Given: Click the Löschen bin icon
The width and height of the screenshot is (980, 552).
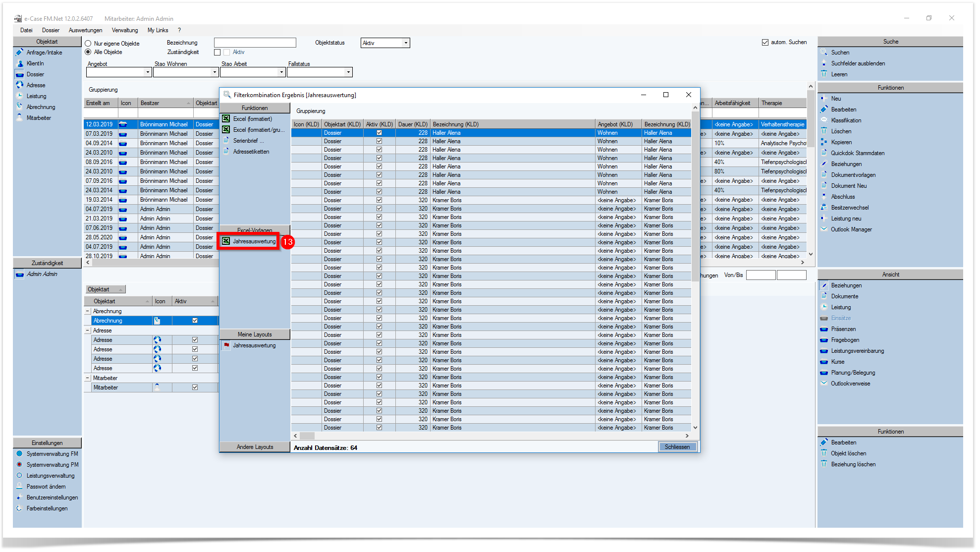Looking at the screenshot, I should 824,131.
